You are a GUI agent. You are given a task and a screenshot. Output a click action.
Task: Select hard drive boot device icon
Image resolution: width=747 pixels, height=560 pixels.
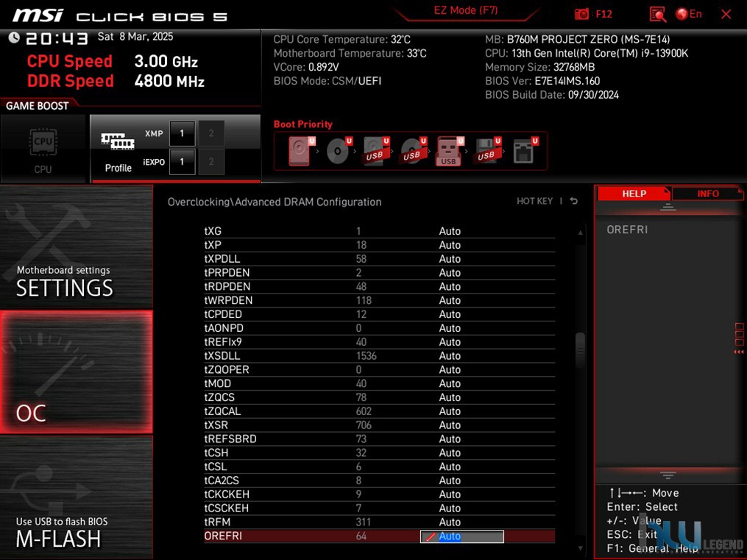(300, 150)
